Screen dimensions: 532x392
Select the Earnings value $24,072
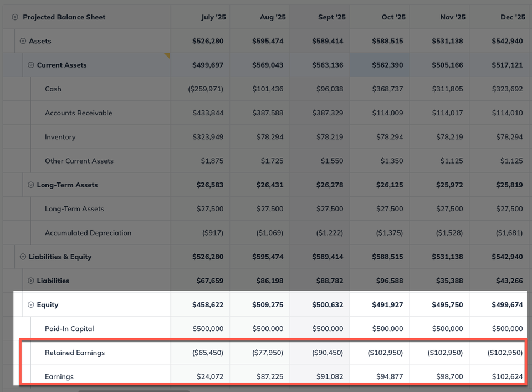210,376
